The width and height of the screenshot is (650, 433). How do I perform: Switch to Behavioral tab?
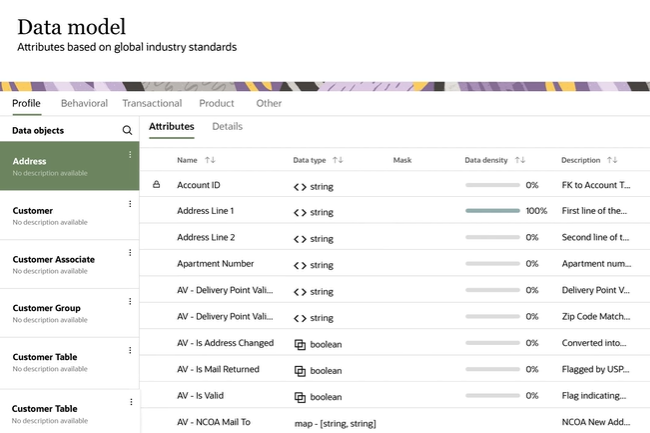click(x=84, y=103)
